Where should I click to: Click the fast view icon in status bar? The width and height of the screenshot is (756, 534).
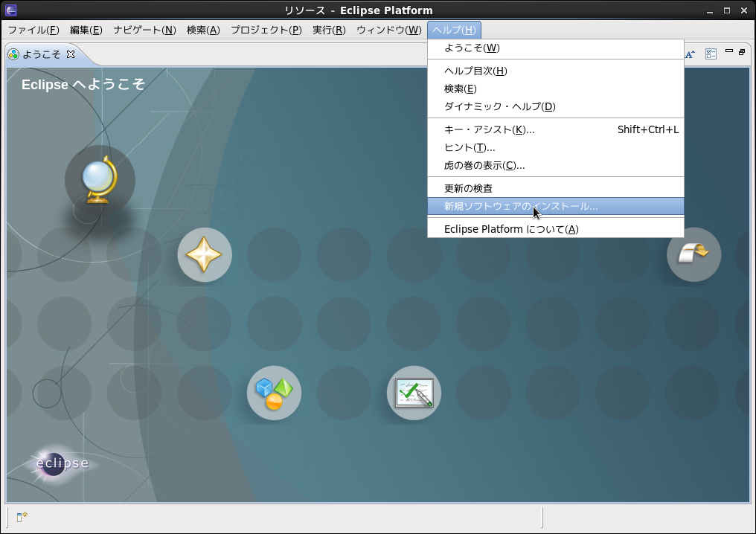(22, 517)
